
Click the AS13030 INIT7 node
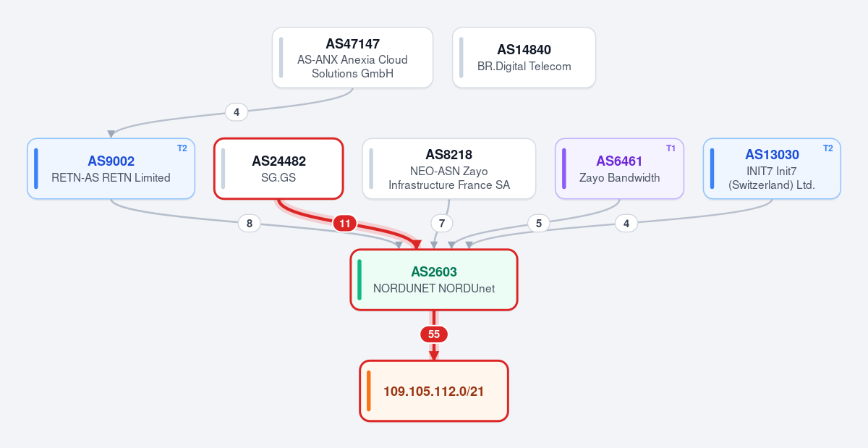pyautogui.click(x=772, y=168)
